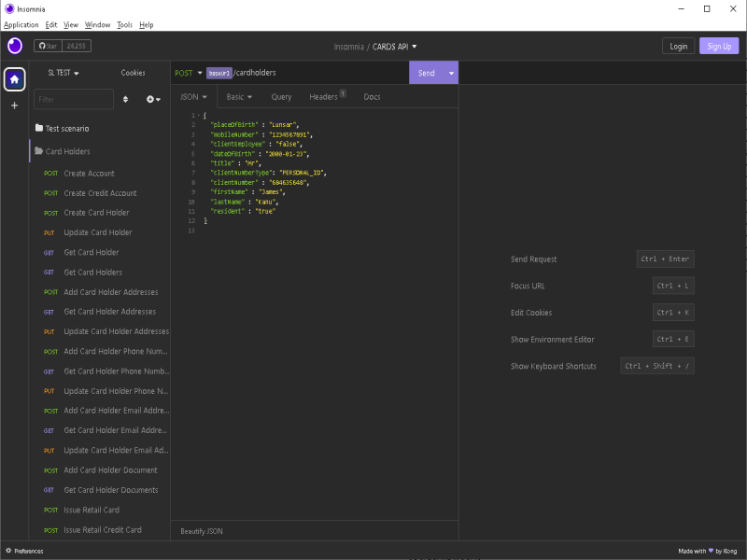Click the Ctrl + Enter shortcut hint
Image resolution: width=747 pixels, height=560 pixels.
point(665,259)
